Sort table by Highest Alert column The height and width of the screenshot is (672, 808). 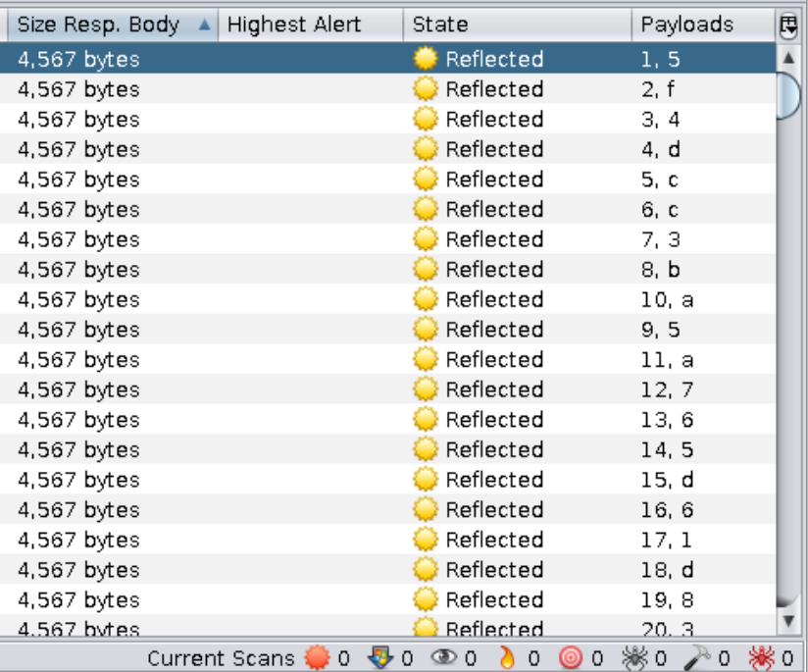pos(294,26)
